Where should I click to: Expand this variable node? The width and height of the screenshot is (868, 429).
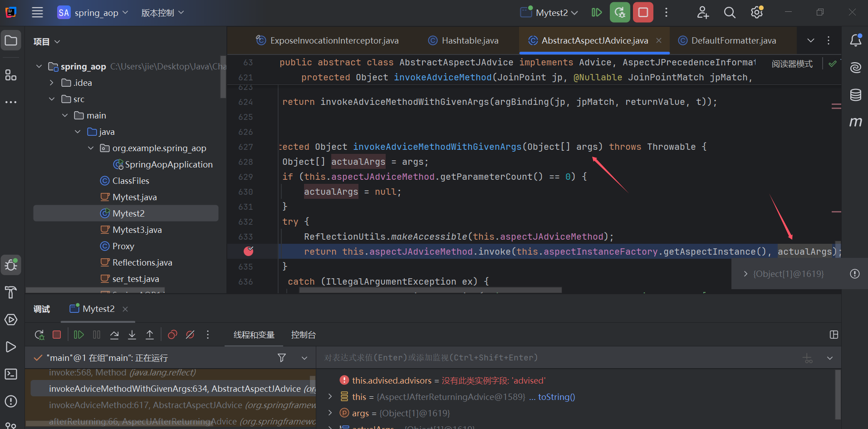(x=330, y=396)
